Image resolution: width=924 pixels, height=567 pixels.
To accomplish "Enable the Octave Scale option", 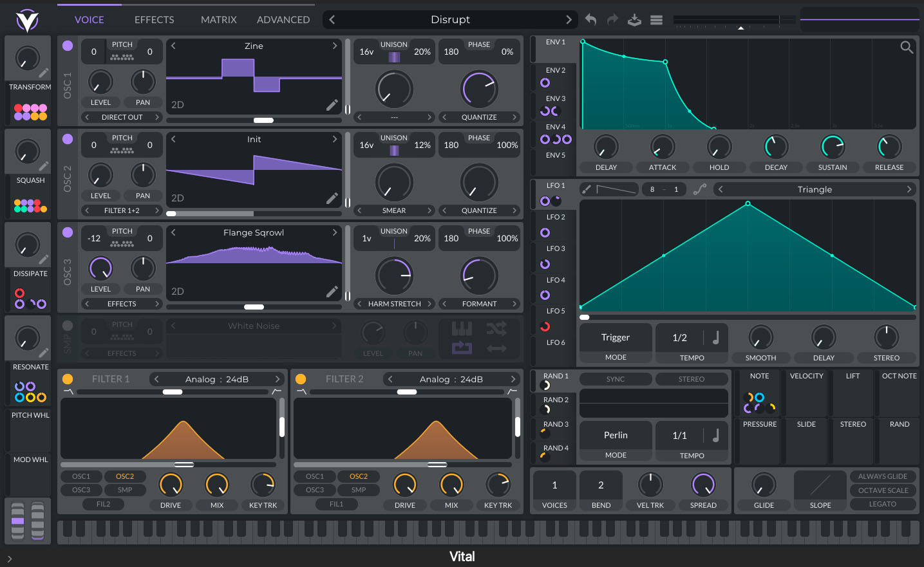I will point(882,490).
